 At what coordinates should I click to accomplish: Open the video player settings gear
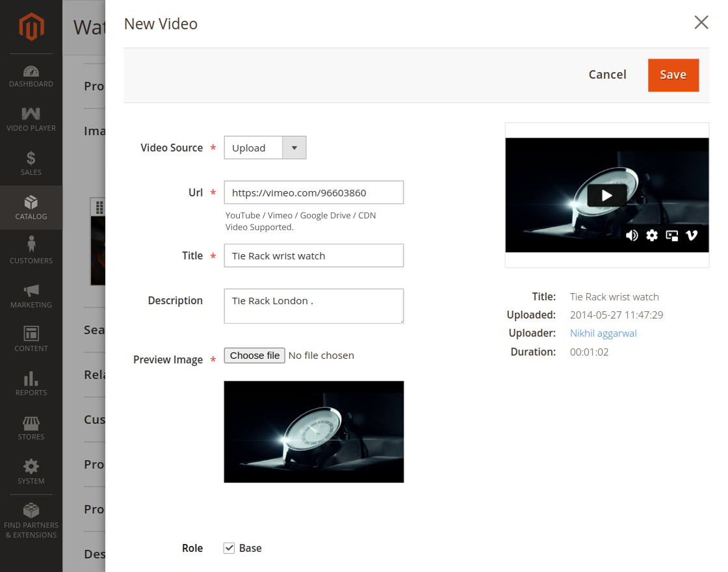tap(651, 235)
